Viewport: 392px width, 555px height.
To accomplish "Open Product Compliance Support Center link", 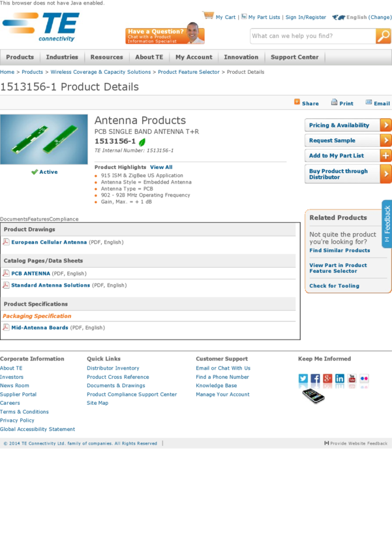I will coord(132,394).
